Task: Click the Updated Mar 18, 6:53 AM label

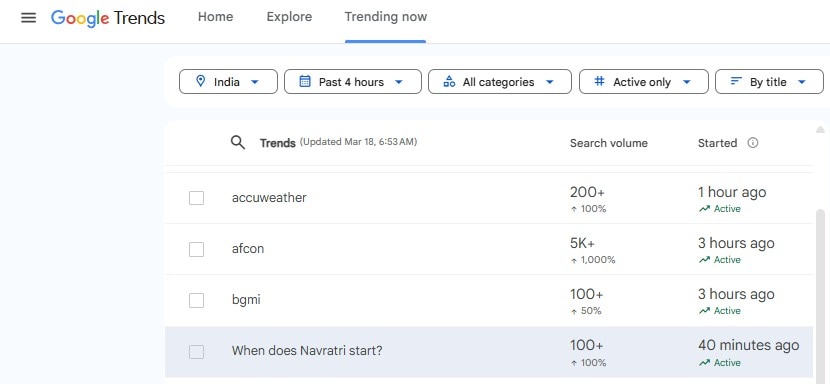Action: 358,142
